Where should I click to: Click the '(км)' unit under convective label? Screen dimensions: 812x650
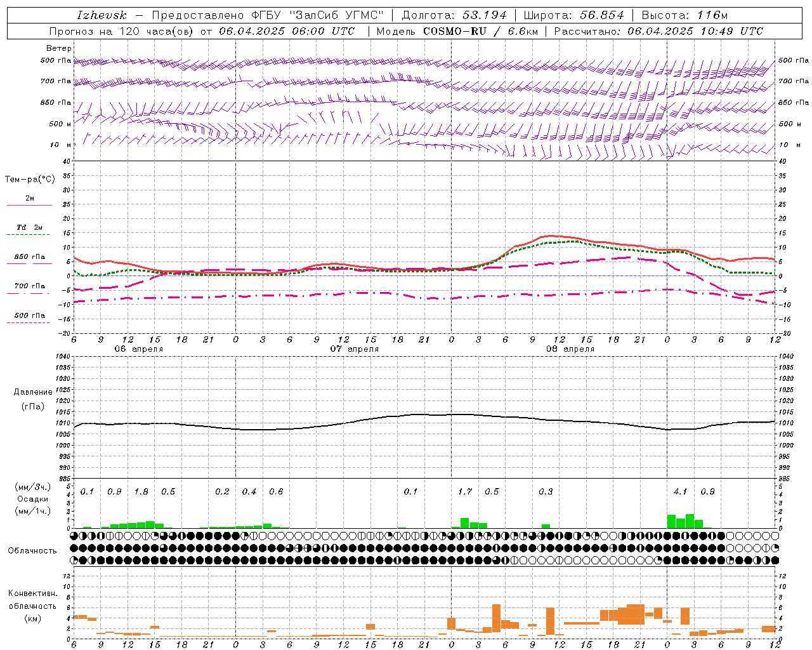33,618
